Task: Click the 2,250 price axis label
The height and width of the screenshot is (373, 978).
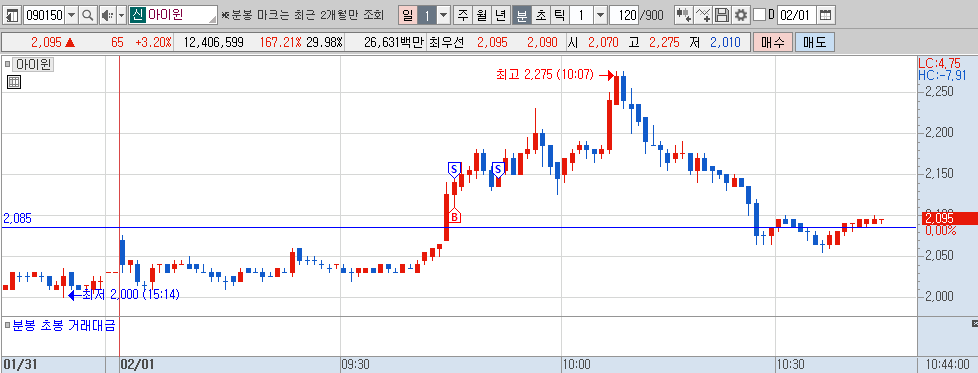Action: coord(940,92)
